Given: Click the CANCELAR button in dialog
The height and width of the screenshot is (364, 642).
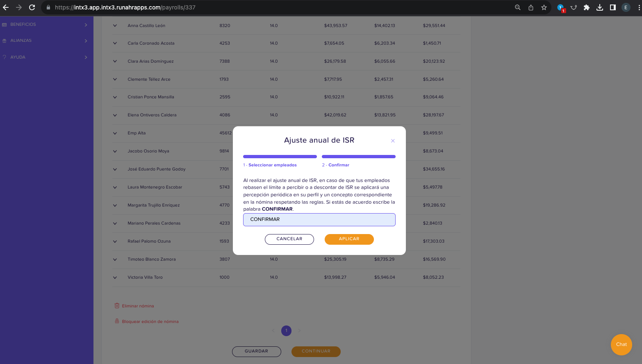Looking at the screenshot, I should click(289, 239).
